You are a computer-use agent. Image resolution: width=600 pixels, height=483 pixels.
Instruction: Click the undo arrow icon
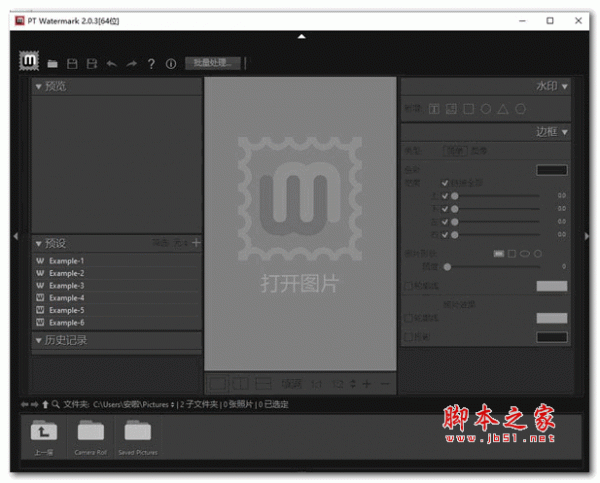111,64
